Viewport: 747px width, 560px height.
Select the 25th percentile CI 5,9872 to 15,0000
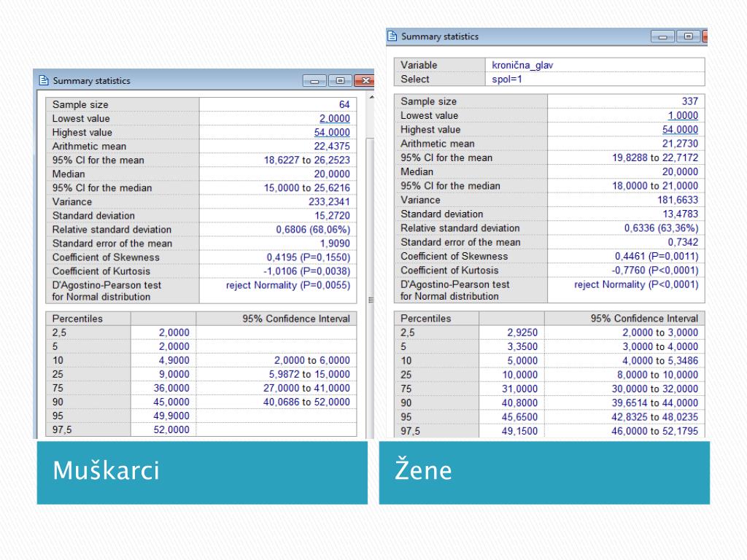pyautogui.click(x=309, y=374)
